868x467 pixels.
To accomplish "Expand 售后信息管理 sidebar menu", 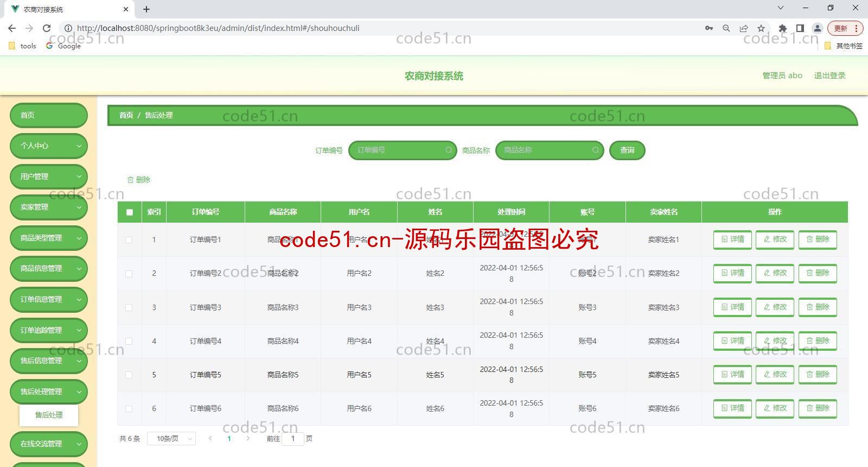I will click(49, 361).
